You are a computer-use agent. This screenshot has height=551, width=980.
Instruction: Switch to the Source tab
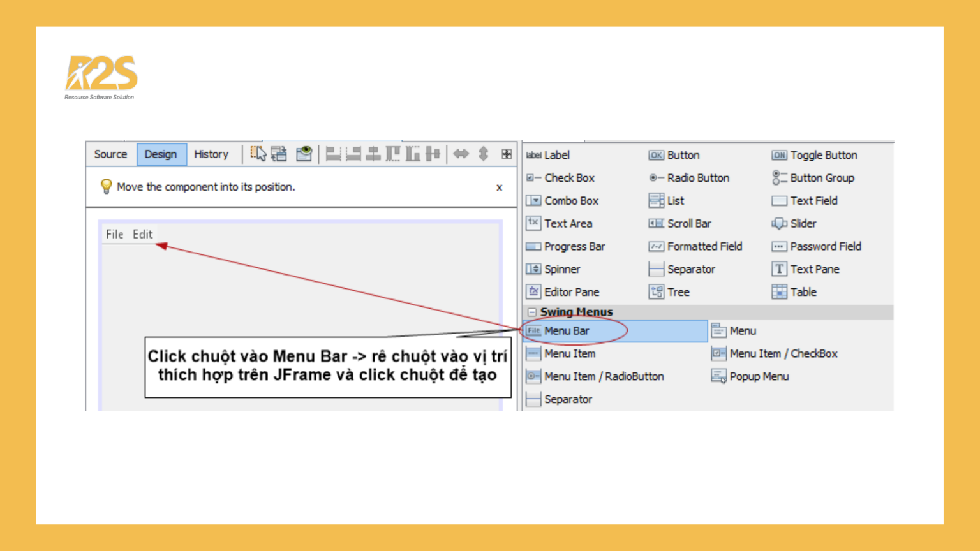click(x=110, y=154)
